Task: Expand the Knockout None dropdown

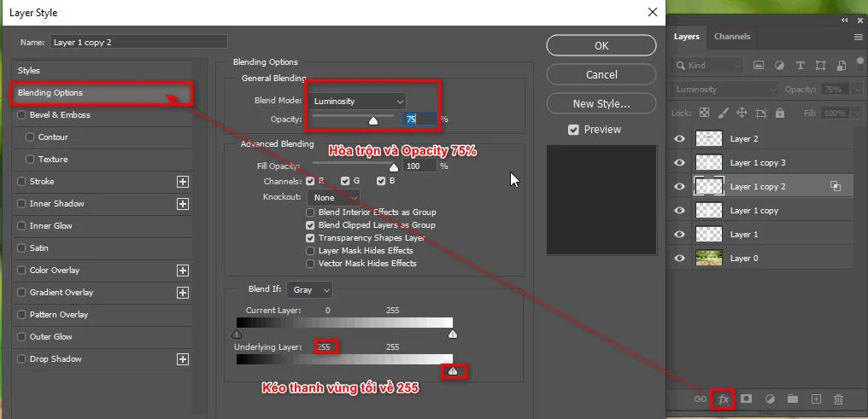Action: [x=333, y=197]
